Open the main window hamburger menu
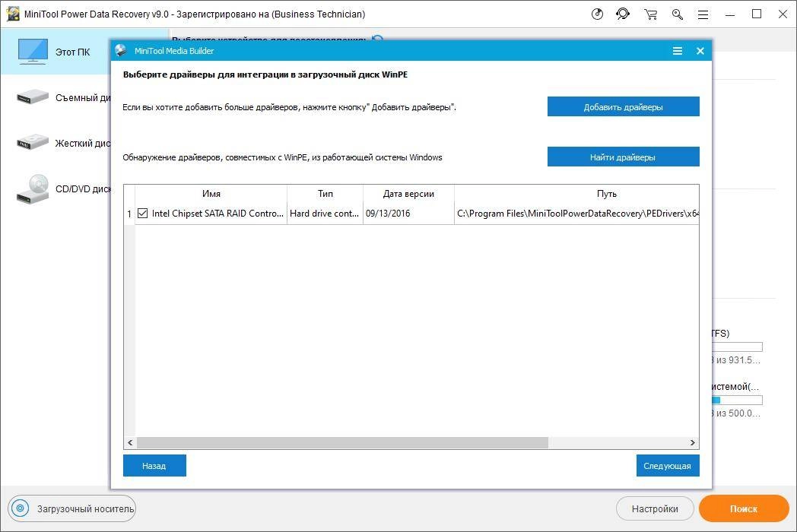Viewport: 797px width, 532px height. click(703, 14)
